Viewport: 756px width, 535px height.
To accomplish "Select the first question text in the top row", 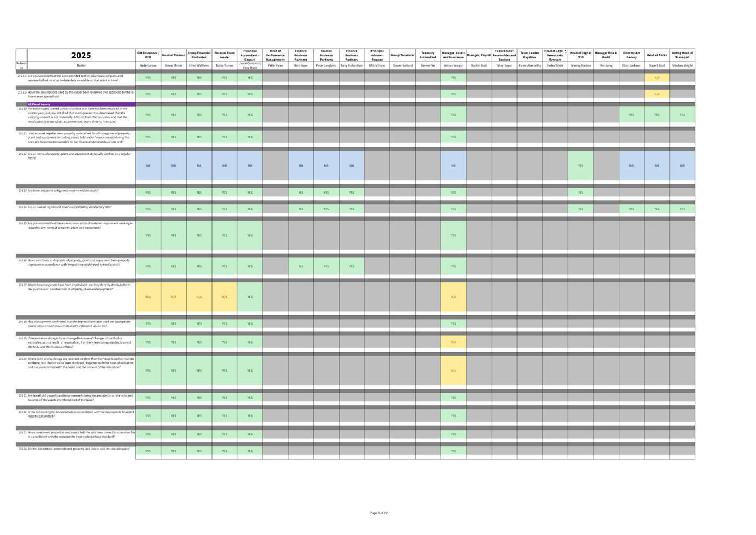I will [76, 78].
